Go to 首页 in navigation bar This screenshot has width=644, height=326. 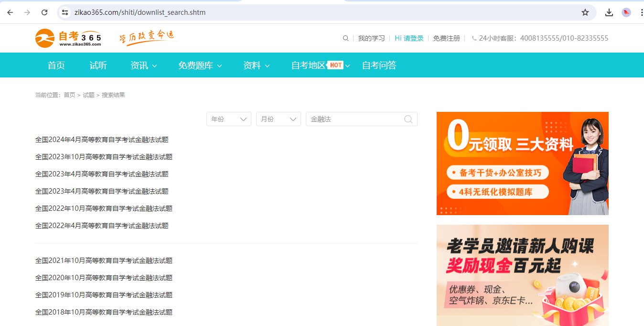coord(56,65)
